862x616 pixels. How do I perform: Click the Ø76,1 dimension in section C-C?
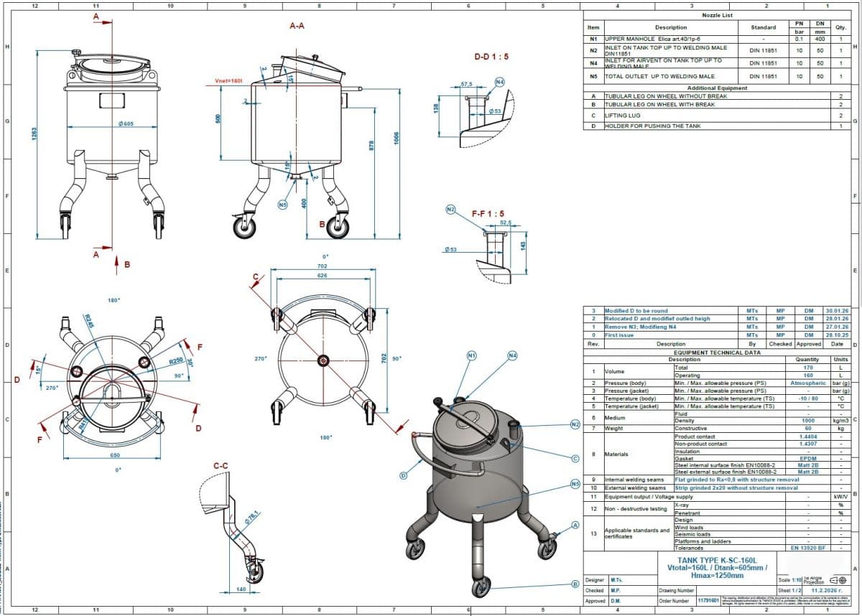[x=251, y=517]
